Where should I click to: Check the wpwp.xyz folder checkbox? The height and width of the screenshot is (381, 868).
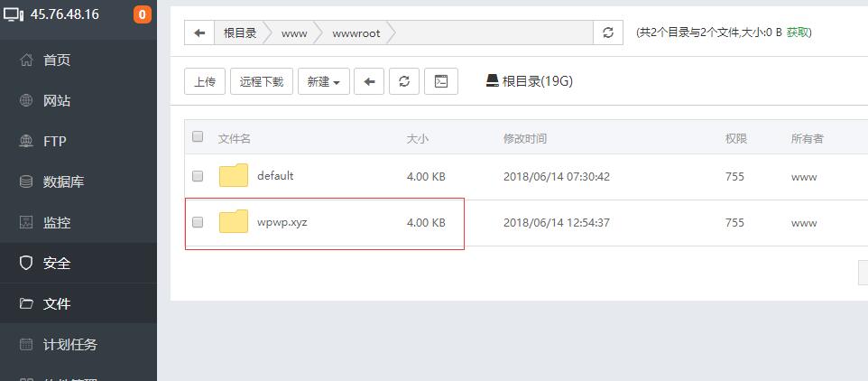(x=198, y=222)
